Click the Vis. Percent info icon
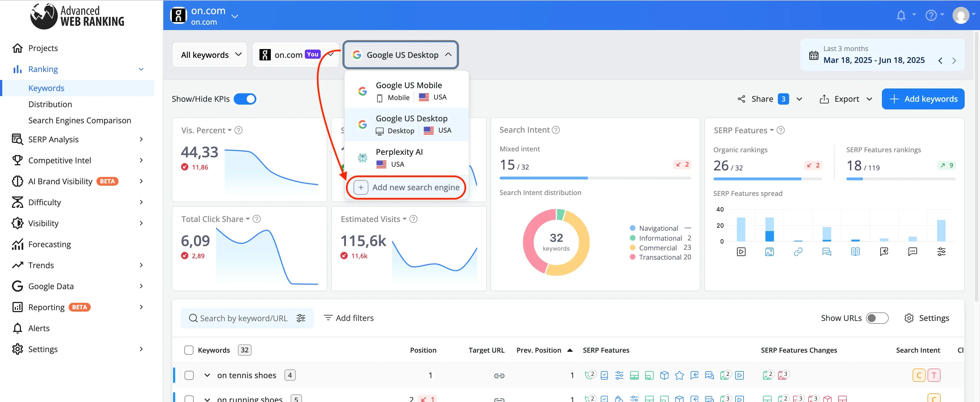This screenshot has width=980, height=402. coord(238,130)
